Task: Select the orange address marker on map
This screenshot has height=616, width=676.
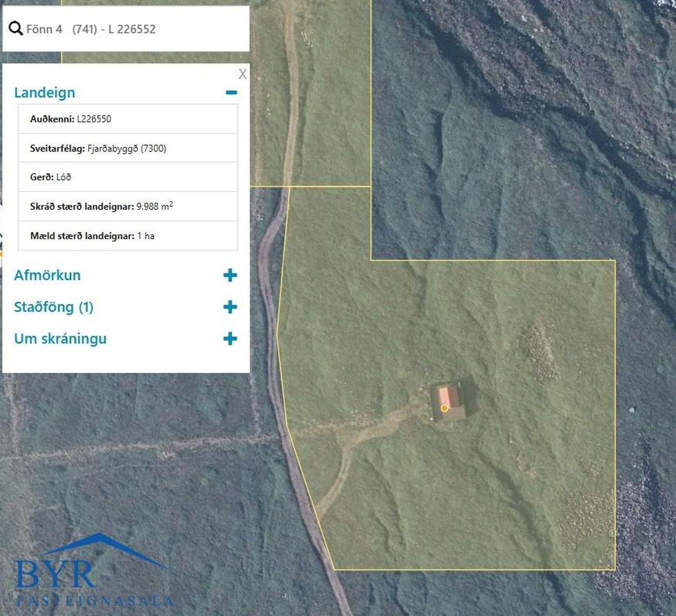Action: 444,408
